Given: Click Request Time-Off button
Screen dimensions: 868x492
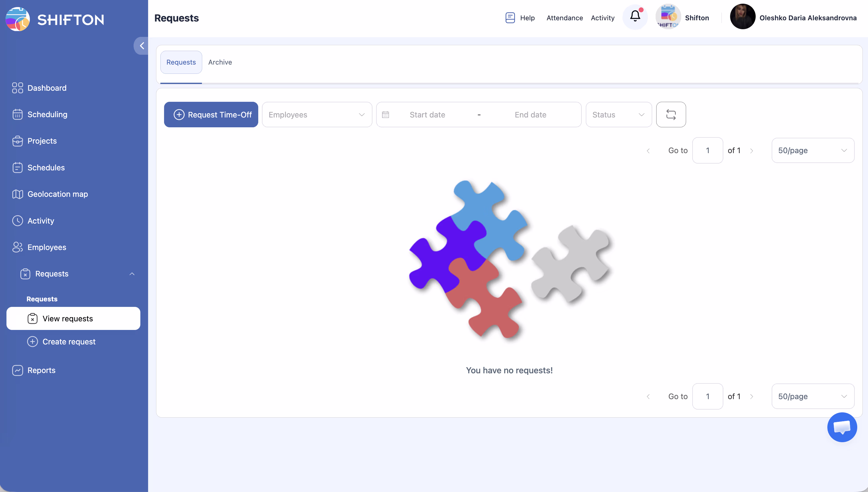Looking at the screenshot, I should [211, 115].
